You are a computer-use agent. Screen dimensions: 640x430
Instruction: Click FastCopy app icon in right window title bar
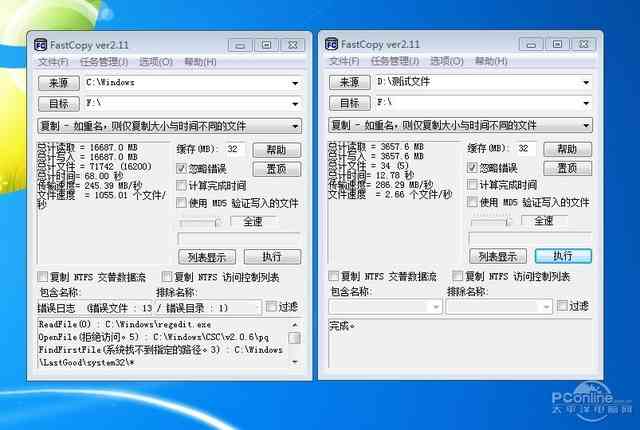tap(331, 44)
